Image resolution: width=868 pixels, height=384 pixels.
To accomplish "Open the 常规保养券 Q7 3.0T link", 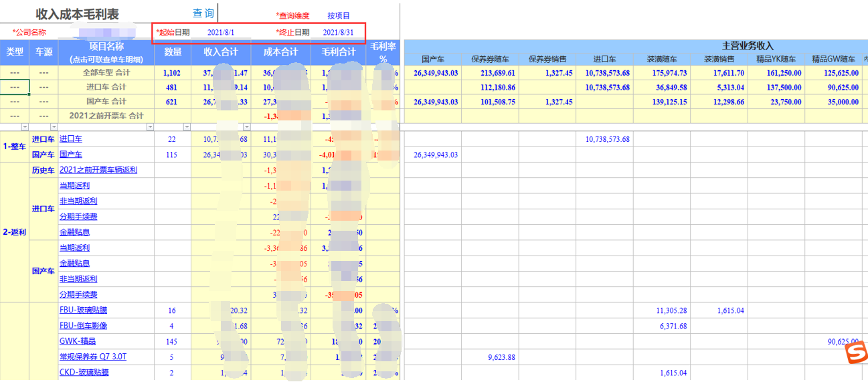I will tap(93, 357).
